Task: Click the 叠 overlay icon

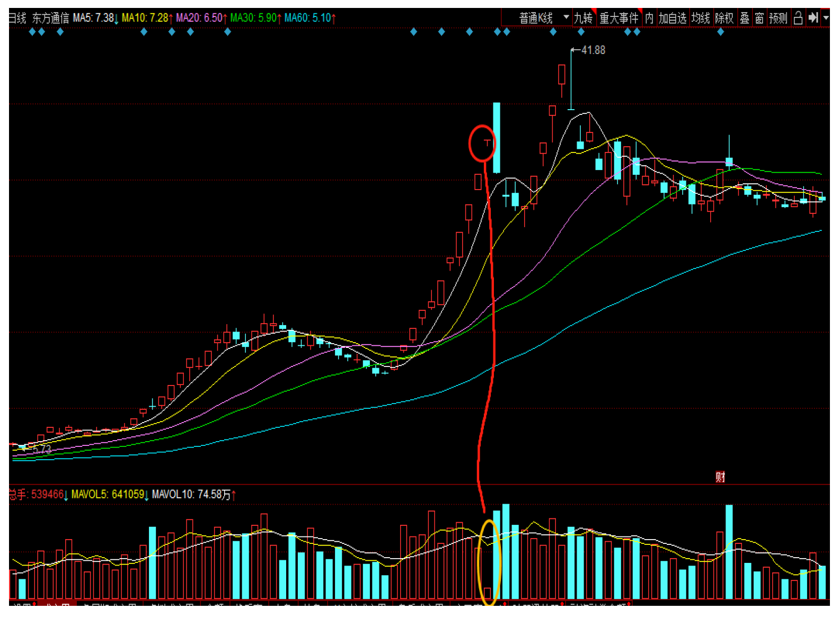Action: pyautogui.click(x=745, y=18)
